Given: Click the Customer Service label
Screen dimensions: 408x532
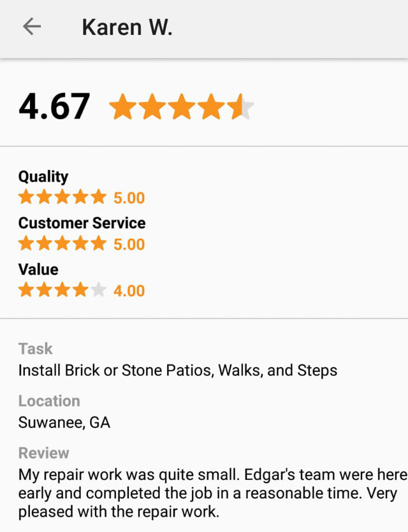Looking at the screenshot, I should pyautogui.click(x=82, y=223).
